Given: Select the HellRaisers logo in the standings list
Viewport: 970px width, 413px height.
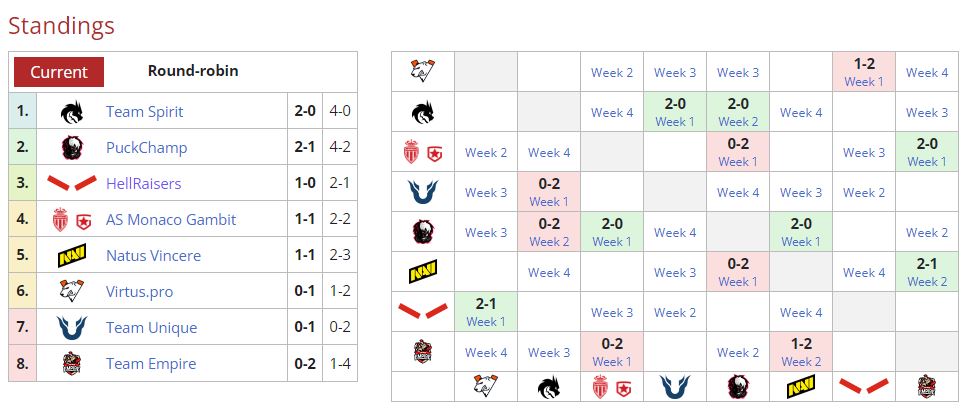Looking at the screenshot, I should coord(72,184).
